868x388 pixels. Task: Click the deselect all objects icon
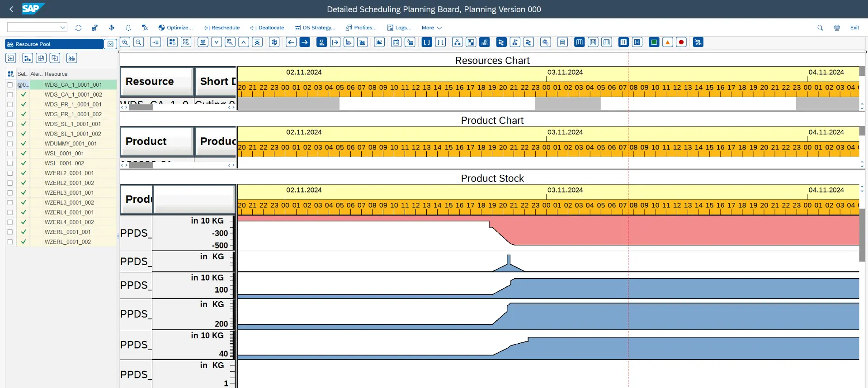click(x=186, y=42)
